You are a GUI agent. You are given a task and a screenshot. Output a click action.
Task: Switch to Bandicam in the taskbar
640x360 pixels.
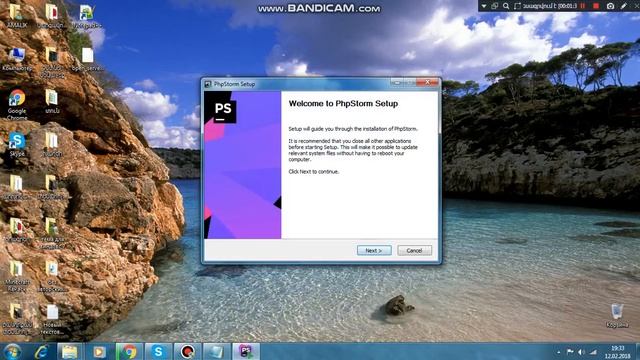tap(187, 351)
